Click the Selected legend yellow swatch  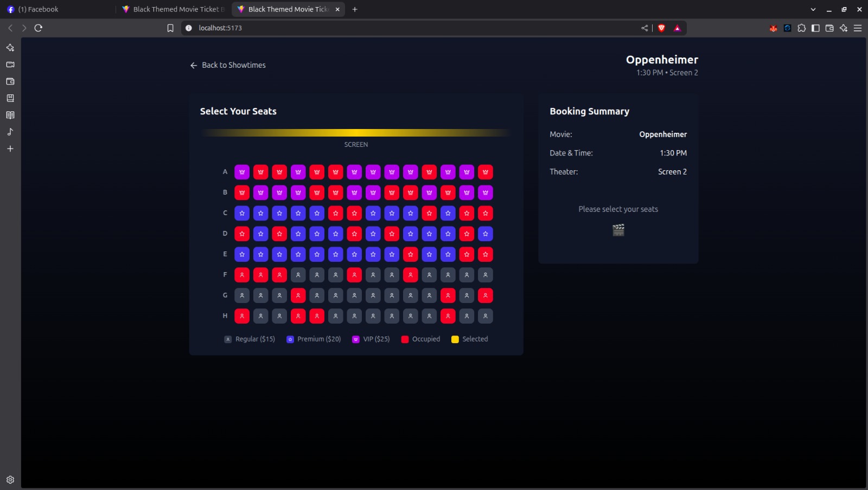tap(455, 339)
